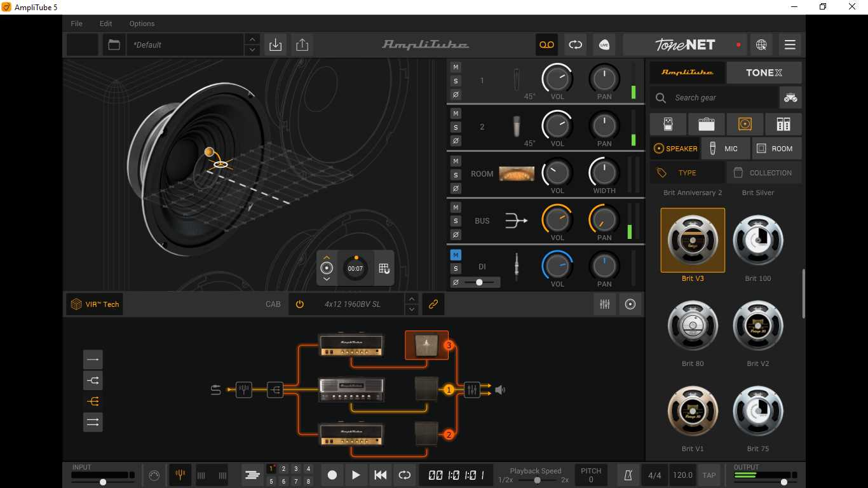Image resolution: width=868 pixels, height=488 pixels.
Task: Select the next cabinet model arrow
Action: point(412,309)
